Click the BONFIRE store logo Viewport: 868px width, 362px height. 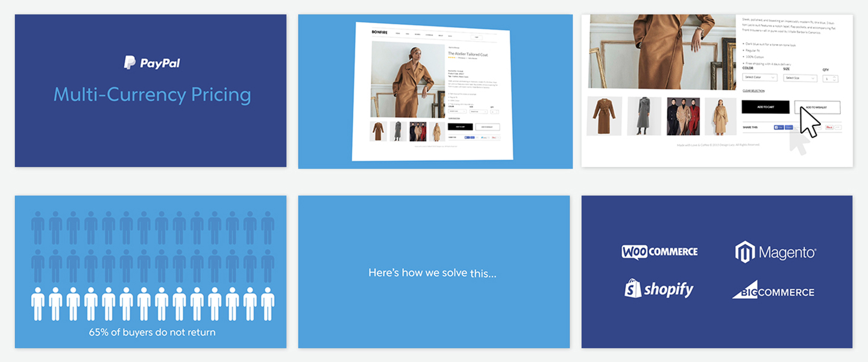[x=380, y=32]
